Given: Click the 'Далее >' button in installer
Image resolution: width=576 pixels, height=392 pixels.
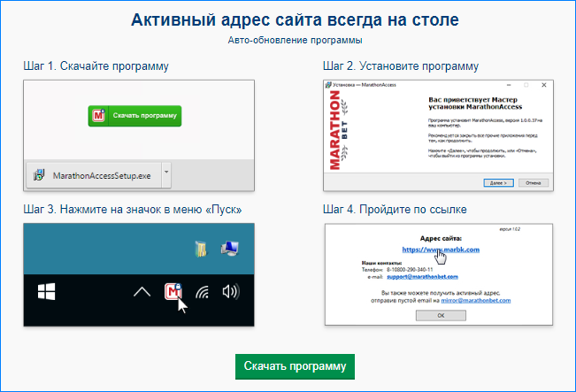Looking at the screenshot, I should point(498,182).
